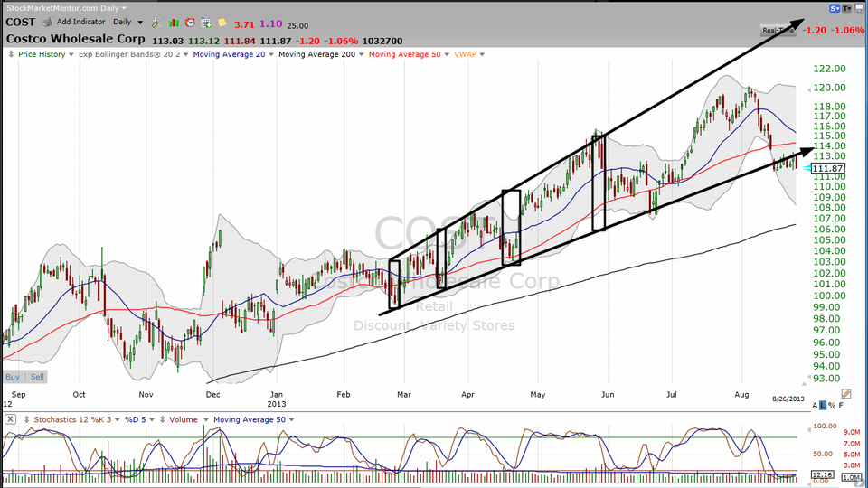This screenshot has width=868, height=488.
Task: Open %D 5 dropdown
Action: click(152, 420)
